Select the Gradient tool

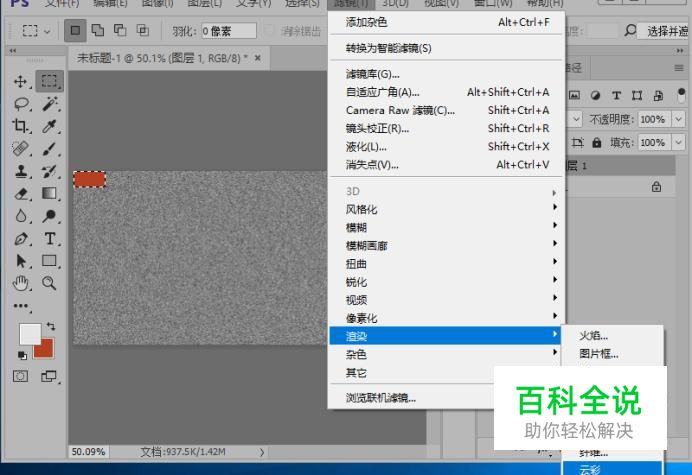(x=49, y=193)
